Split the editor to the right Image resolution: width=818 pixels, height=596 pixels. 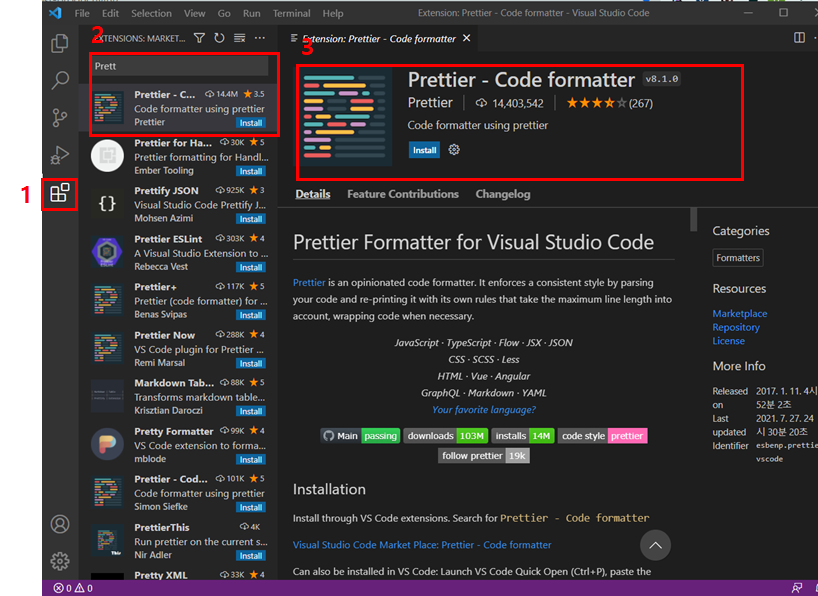tap(799, 38)
